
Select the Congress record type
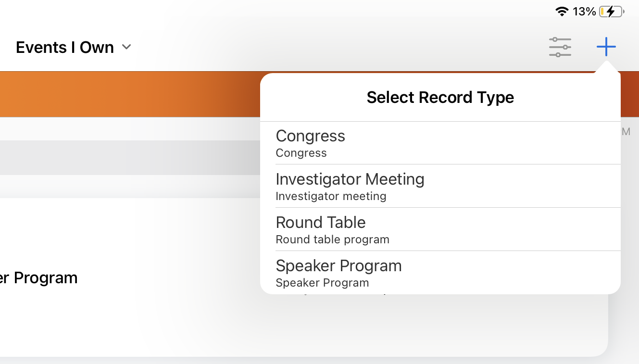pyautogui.click(x=310, y=136)
